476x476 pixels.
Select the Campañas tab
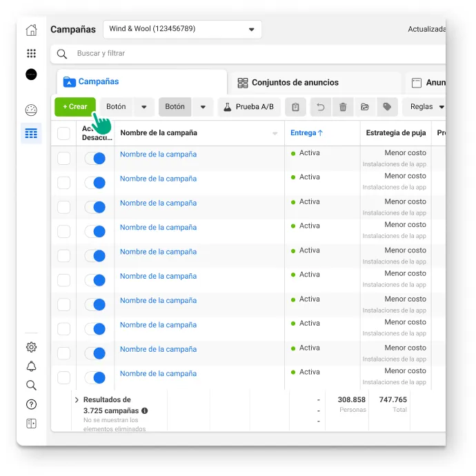coord(91,81)
